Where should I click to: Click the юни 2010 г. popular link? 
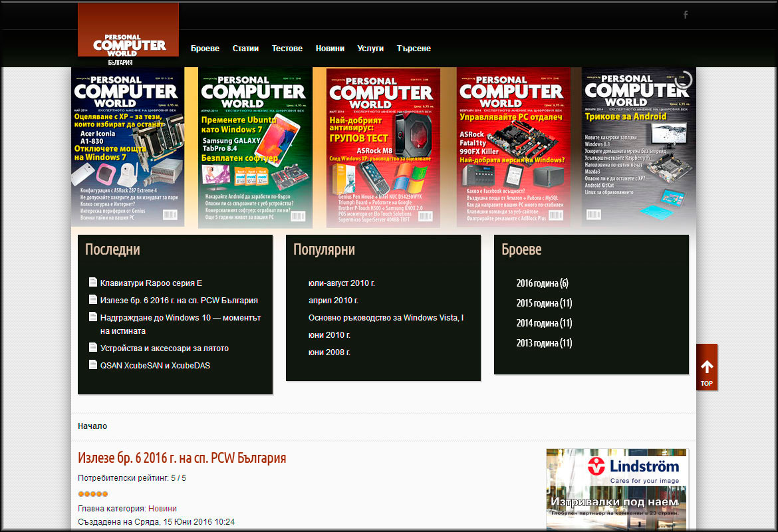pyautogui.click(x=329, y=335)
